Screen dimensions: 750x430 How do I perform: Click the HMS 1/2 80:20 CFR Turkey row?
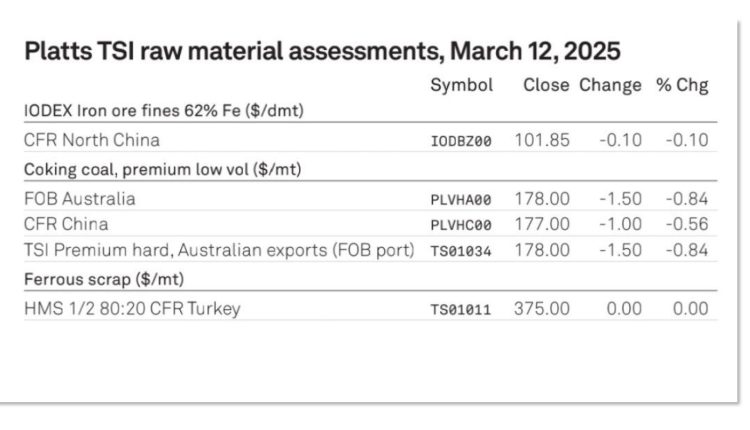(371, 309)
